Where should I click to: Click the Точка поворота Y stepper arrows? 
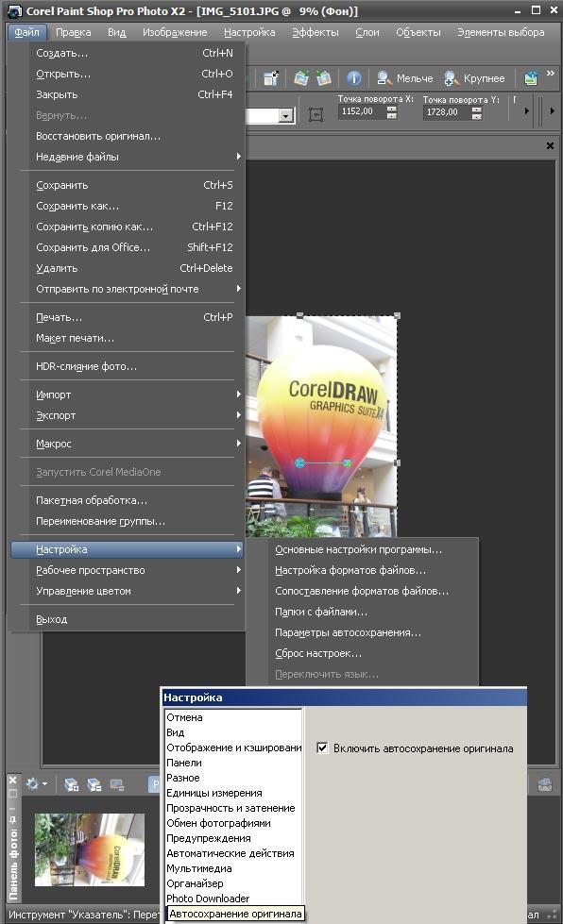pos(477,112)
